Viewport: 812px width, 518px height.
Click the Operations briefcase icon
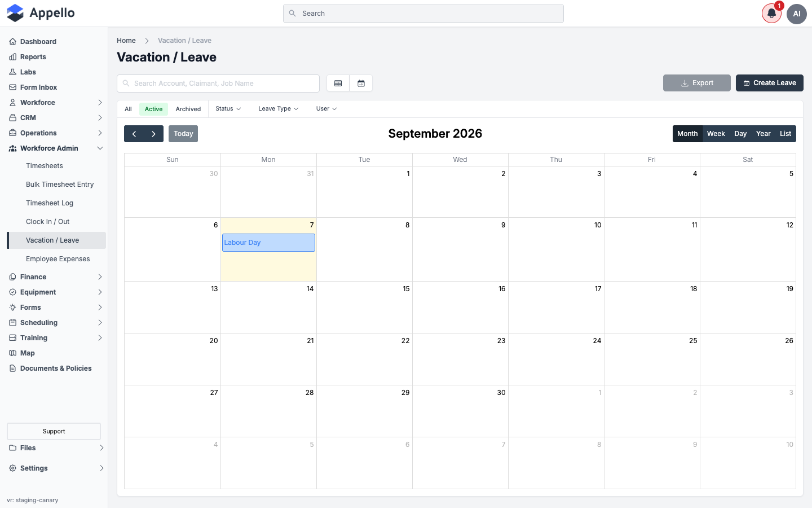coord(12,133)
